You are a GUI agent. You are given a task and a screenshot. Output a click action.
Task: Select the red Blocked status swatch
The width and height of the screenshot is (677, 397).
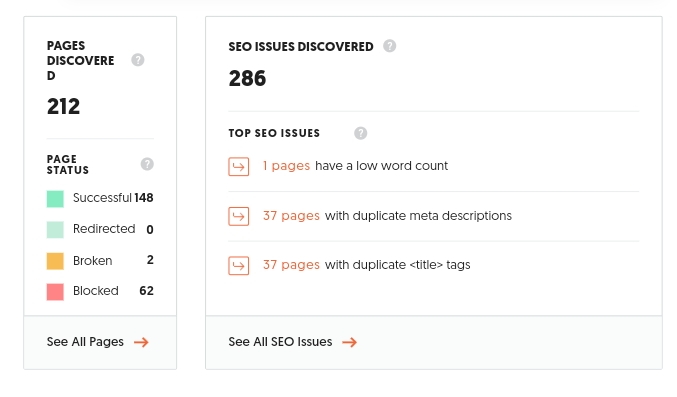coord(55,292)
